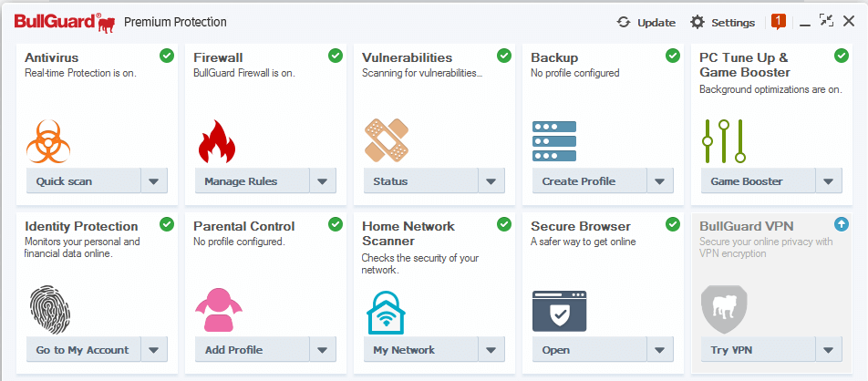Click the Antivirus green status checkmark
The height and width of the screenshot is (381, 868).
point(167,56)
